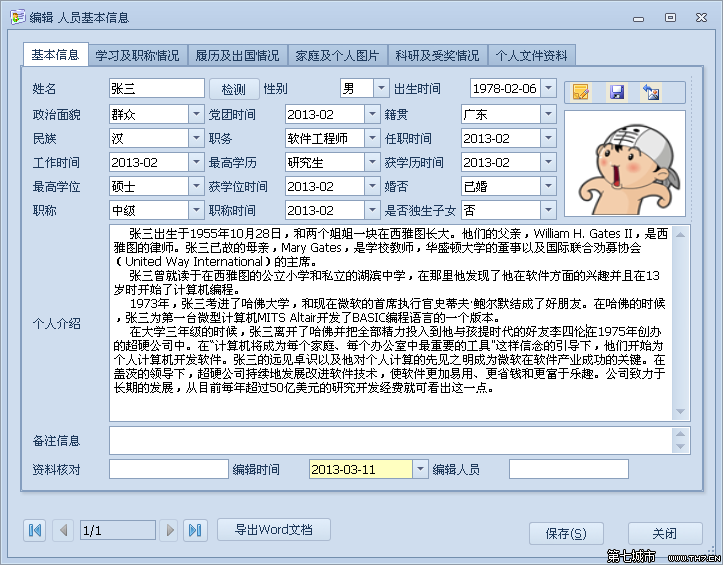Expand the 政治面貌 dropdown
Viewport: 723px width, 565px height.
click(196, 114)
